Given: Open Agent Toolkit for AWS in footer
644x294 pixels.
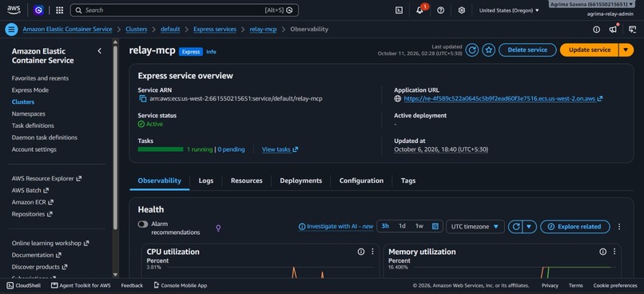Looking at the screenshot, I should pyautogui.click(x=81, y=285).
